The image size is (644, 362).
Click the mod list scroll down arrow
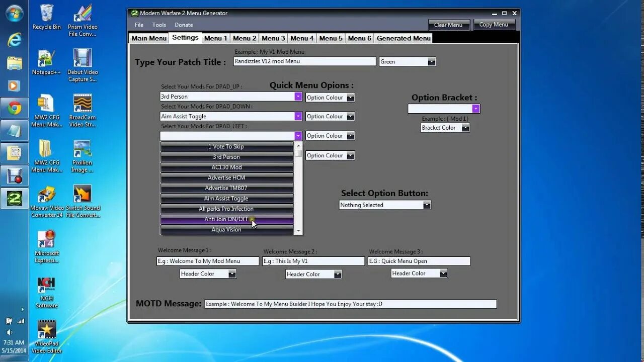(x=298, y=231)
